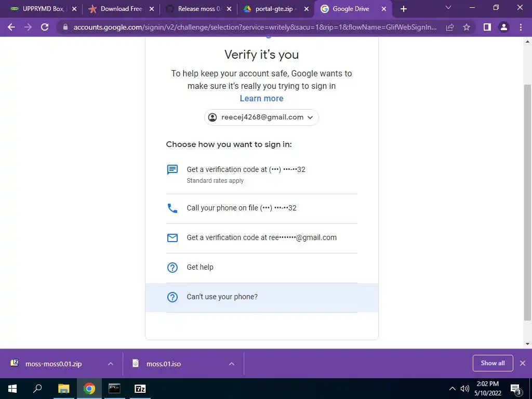Share this page from the address bar
This screenshot has width=532, height=399.
coord(450,27)
